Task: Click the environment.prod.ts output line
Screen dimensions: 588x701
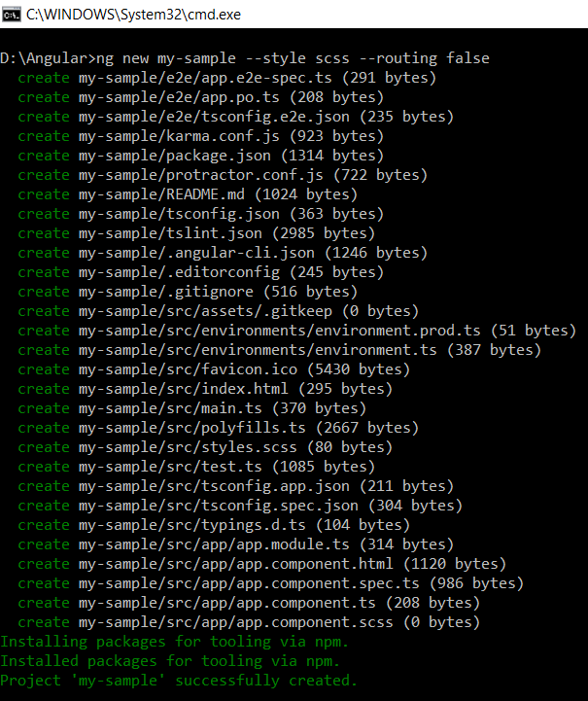Action: [297, 331]
